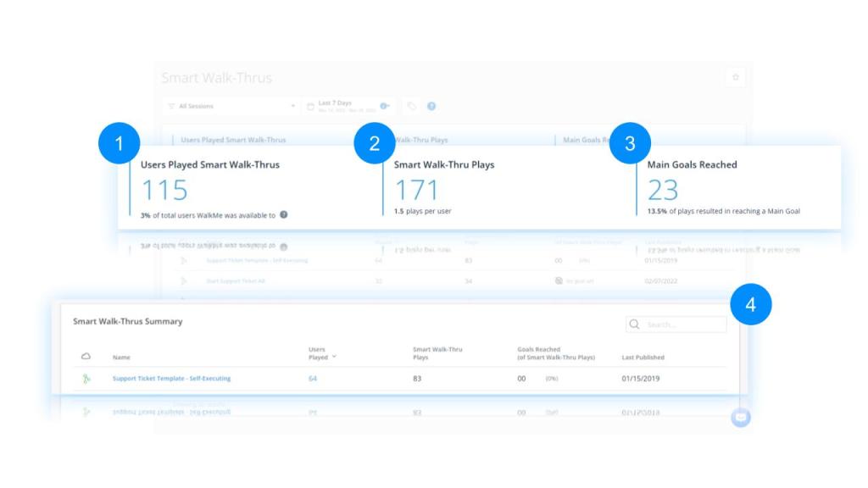This screenshot has height=488, width=868.
Task: Click the Smart Walk-Thru Plays column header
Action: (x=437, y=353)
